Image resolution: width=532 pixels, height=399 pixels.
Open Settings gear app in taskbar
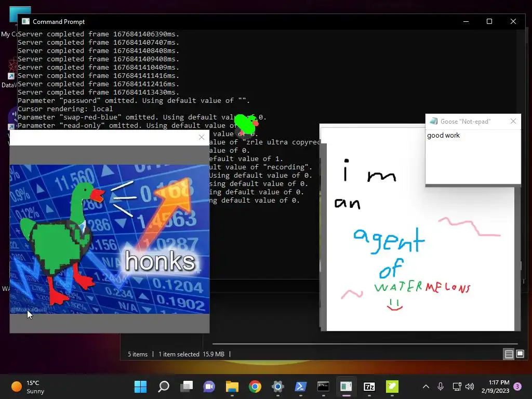tap(277, 387)
